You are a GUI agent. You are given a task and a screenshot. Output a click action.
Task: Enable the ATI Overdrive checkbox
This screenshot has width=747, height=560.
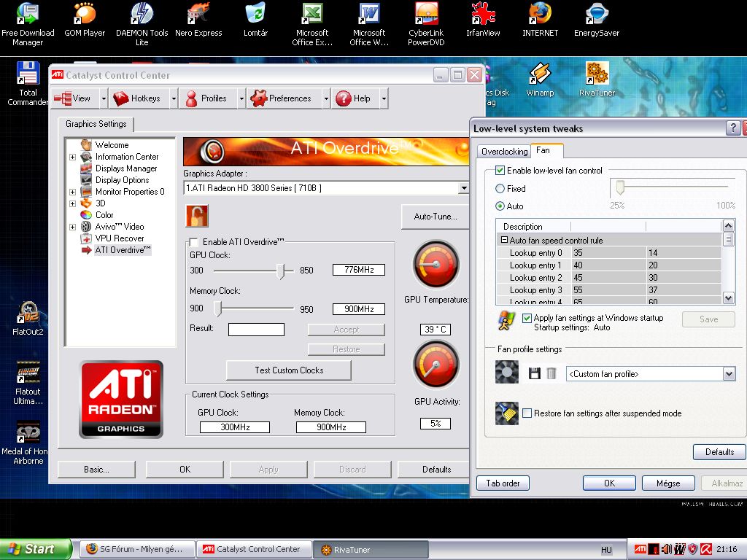[193, 242]
